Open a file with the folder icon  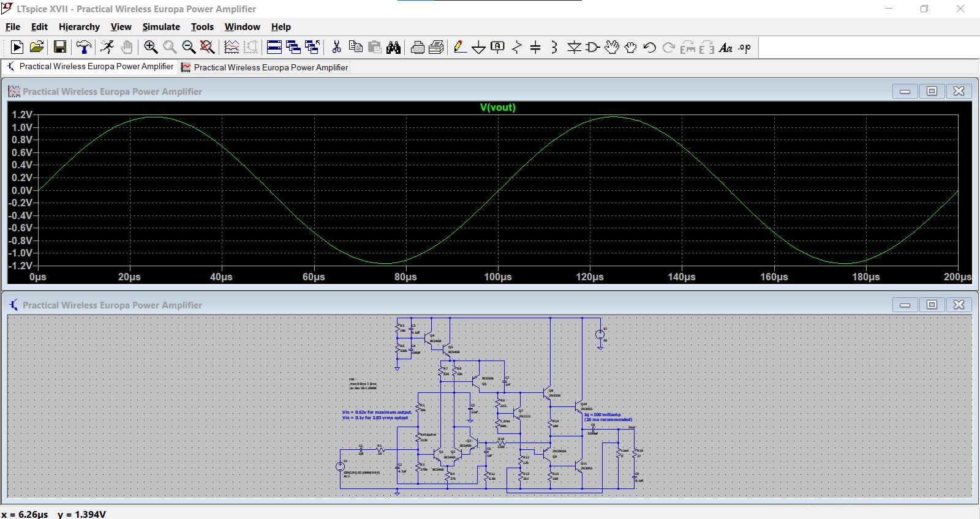point(37,47)
